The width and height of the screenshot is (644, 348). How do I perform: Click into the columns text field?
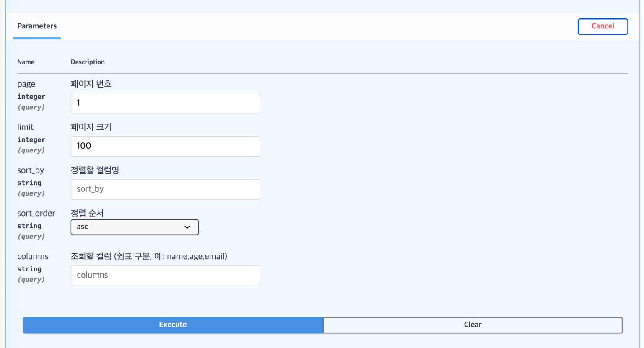[x=165, y=276]
